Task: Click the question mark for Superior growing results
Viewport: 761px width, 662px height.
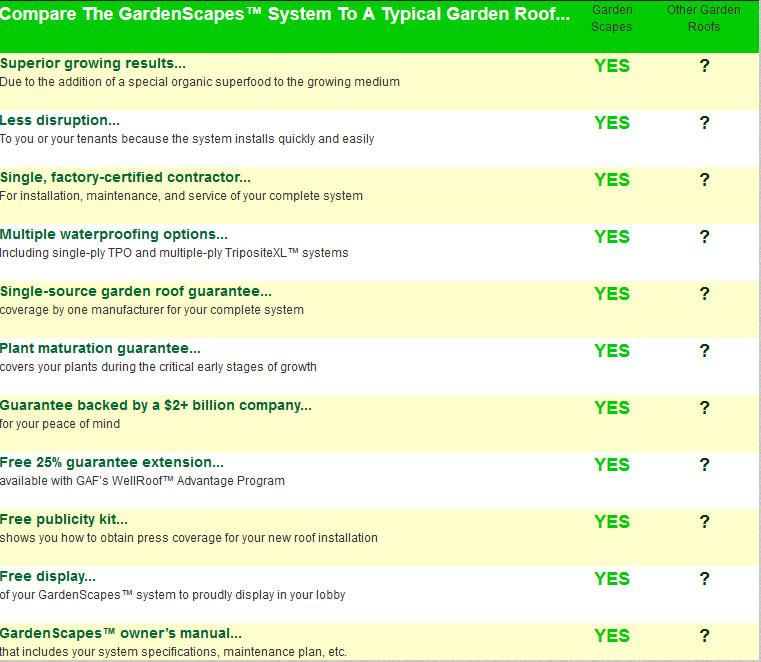Action: tap(704, 66)
